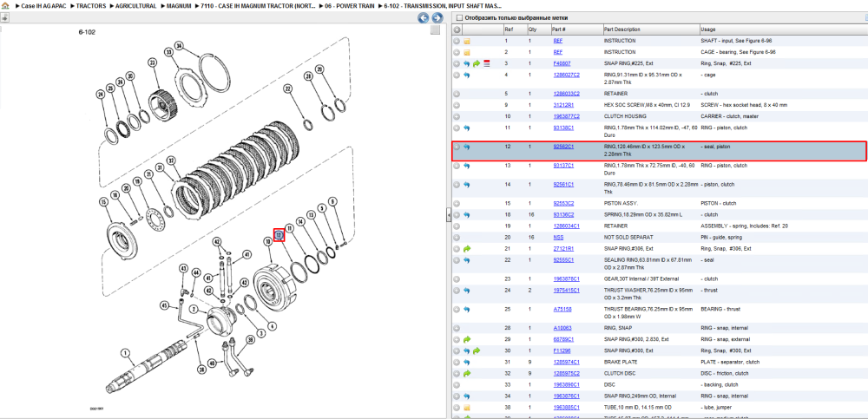868x419 pixels.
Task: Click the previous figure blue arrow
Action: click(x=423, y=17)
